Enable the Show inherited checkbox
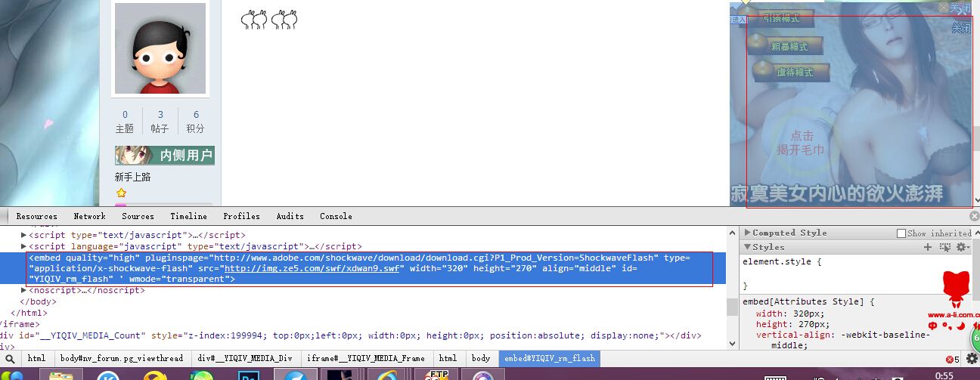Image resolution: width=980 pixels, height=380 pixels. point(901,233)
